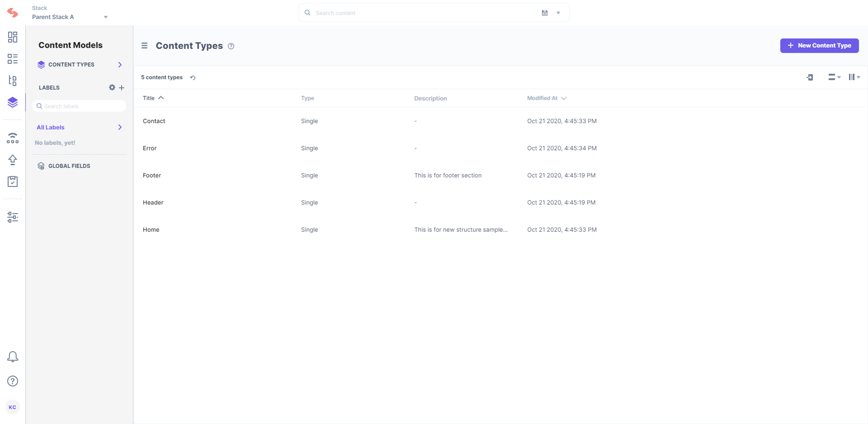
Task: Open the notifications bell icon
Action: click(x=12, y=357)
